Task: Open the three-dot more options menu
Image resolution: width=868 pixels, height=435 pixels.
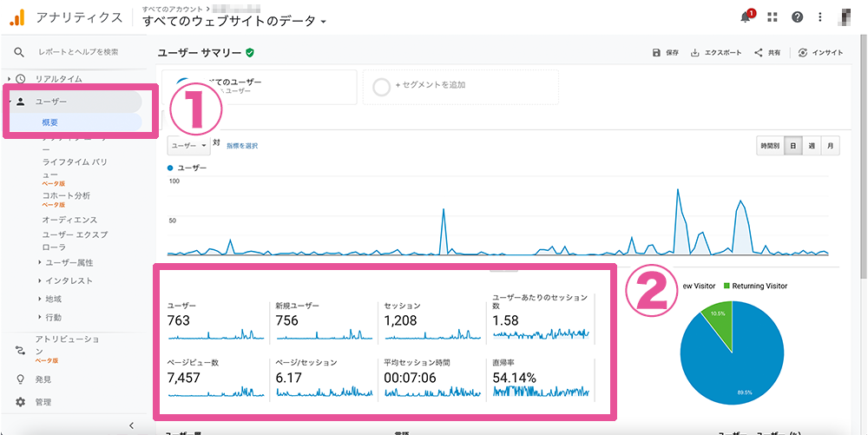Action: pyautogui.click(x=820, y=17)
